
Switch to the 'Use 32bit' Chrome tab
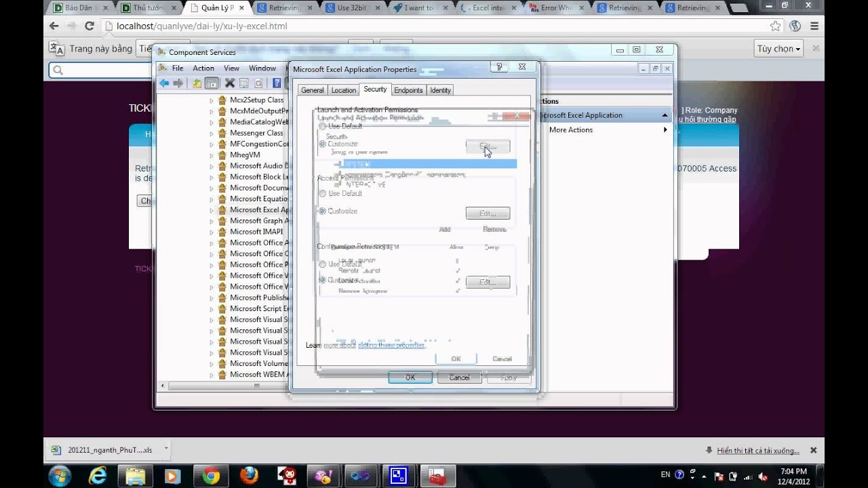[353, 8]
